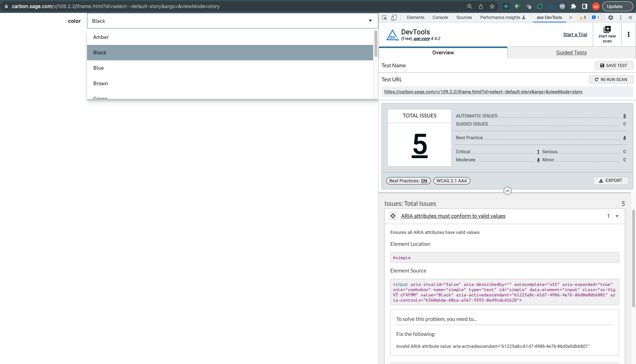636x364 pixels.
Task: Open the axe extension icon in the toolbar
Action: pyautogui.click(x=551, y=6)
